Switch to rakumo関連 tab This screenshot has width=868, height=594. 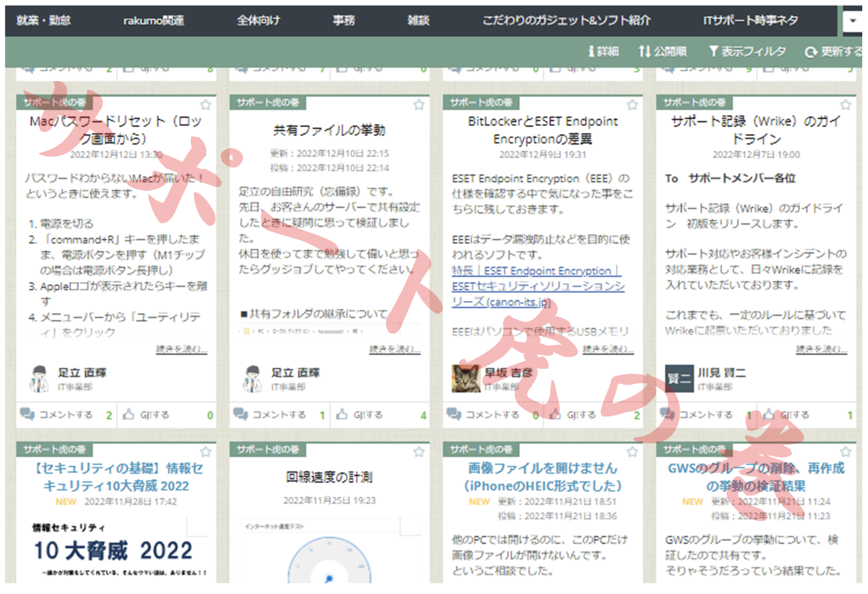[x=153, y=21]
